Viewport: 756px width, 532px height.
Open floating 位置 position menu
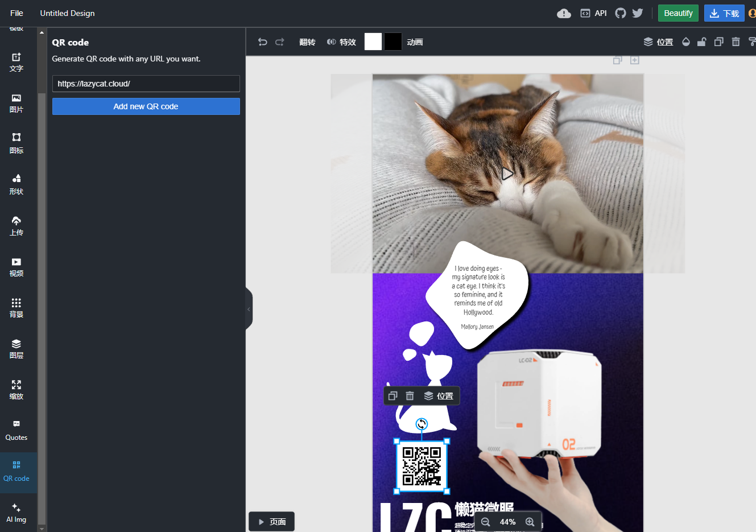[x=439, y=396]
